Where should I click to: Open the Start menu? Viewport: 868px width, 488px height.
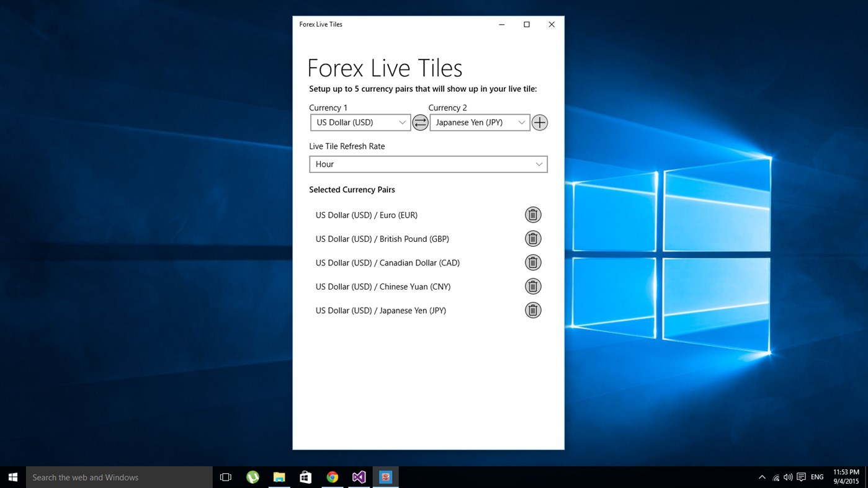12,477
